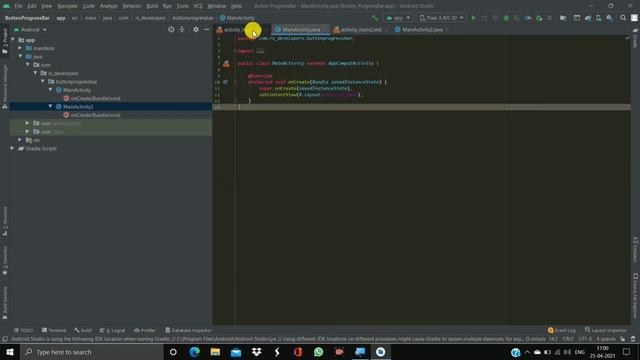Open the TODO tool window
The image size is (640, 360).
pos(24,330)
